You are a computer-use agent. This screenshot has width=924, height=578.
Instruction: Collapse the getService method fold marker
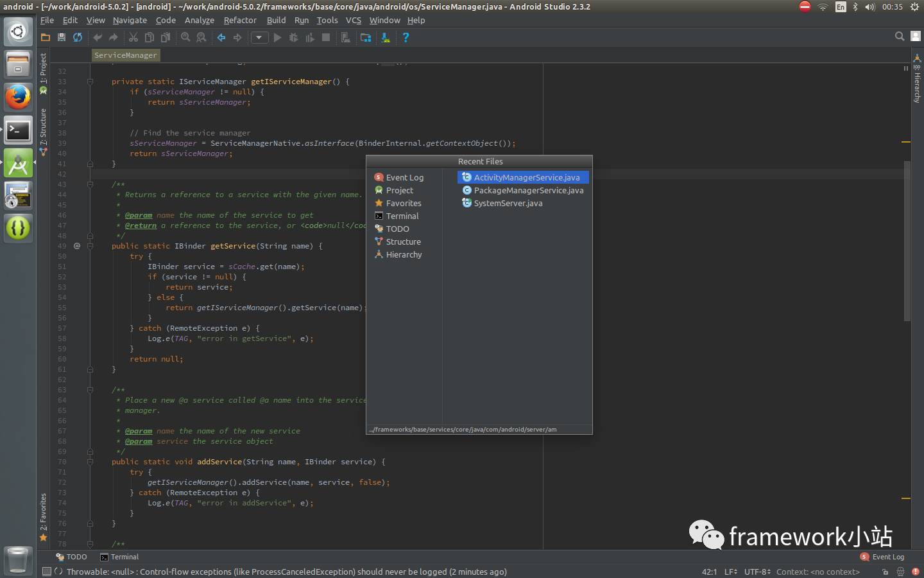click(90, 246)
